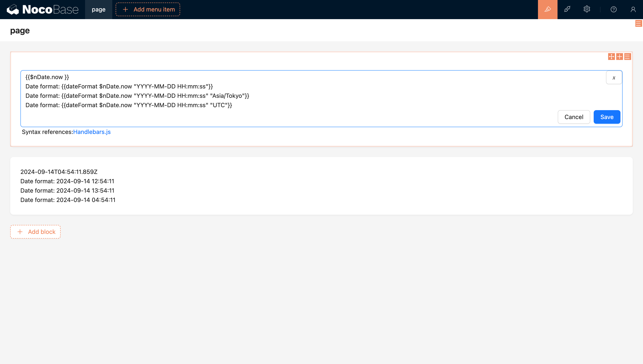Open the Handlebars.js syntax reference link

point(92,132)
